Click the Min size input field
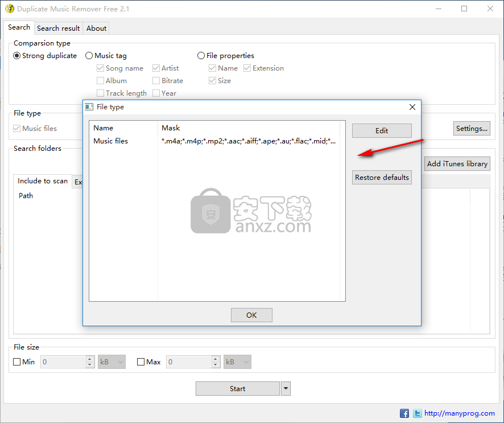This screenshot has width=504, height=423. coord(63,362)
